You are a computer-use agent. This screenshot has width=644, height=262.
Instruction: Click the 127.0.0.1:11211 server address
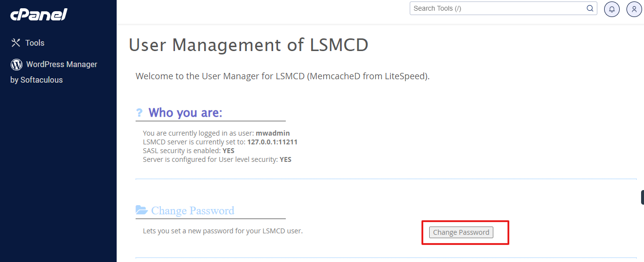click(272, 142)
